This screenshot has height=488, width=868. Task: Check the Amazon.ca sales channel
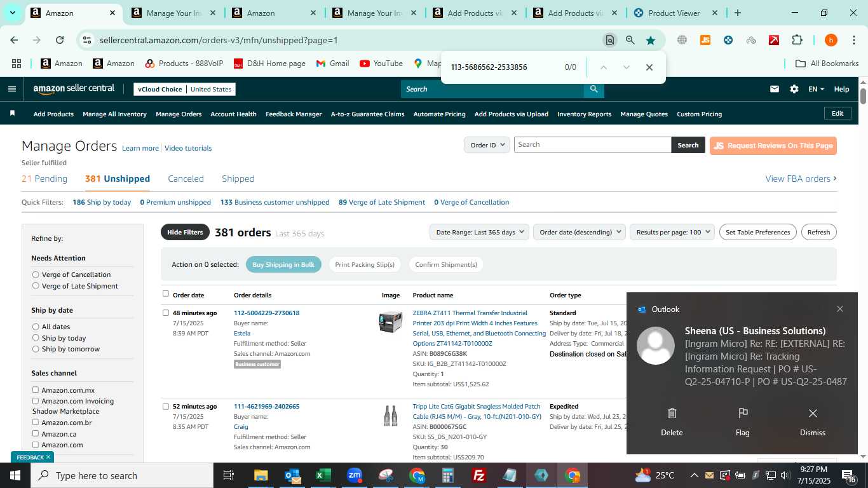tap(36, 433)
